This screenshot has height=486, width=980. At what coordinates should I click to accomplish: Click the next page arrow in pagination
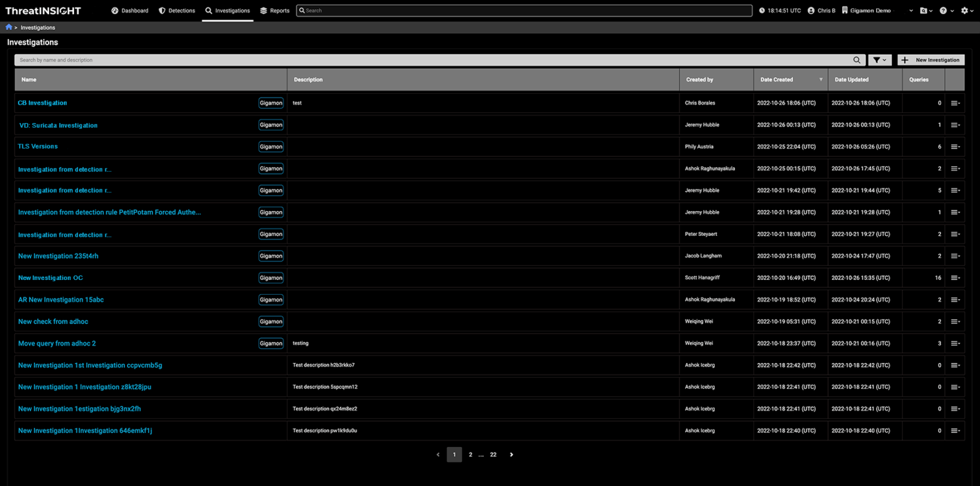[x=511, y=454]
